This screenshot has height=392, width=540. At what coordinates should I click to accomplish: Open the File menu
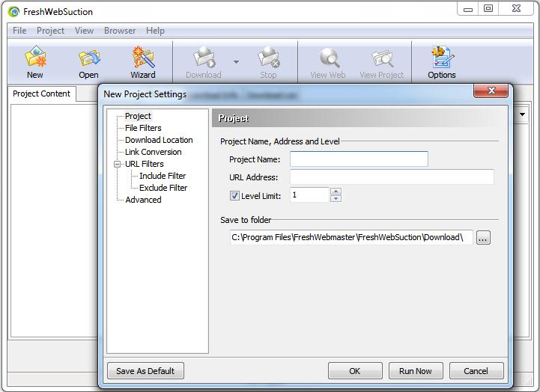[x=19, y=31]
